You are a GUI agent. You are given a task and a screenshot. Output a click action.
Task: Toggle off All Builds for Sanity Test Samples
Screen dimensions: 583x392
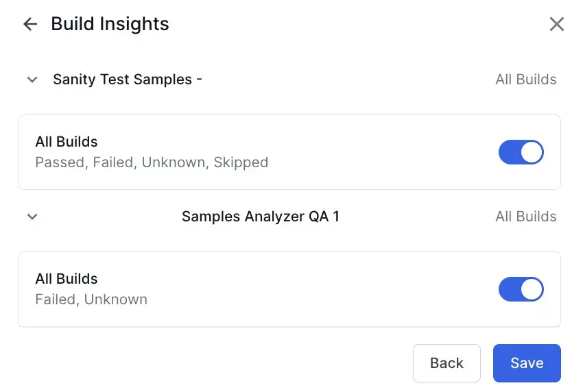pyautogui.click(x=521, y=152)
